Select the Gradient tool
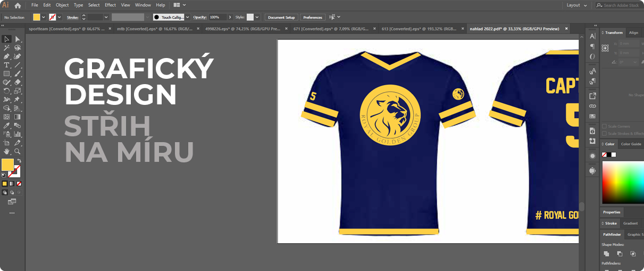This screenshot has width=644, height=271. (18, 117)
